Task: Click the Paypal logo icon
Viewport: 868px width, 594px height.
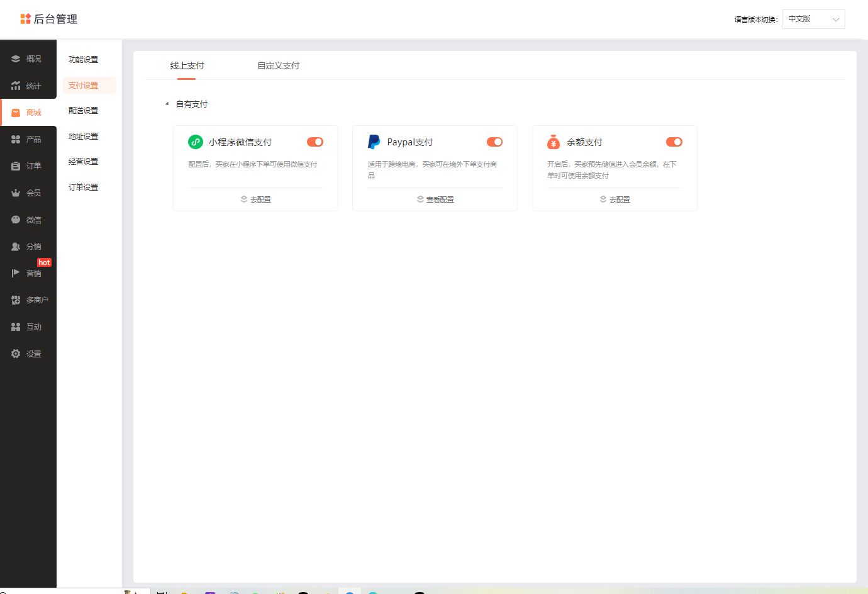Action: (374, 142)
